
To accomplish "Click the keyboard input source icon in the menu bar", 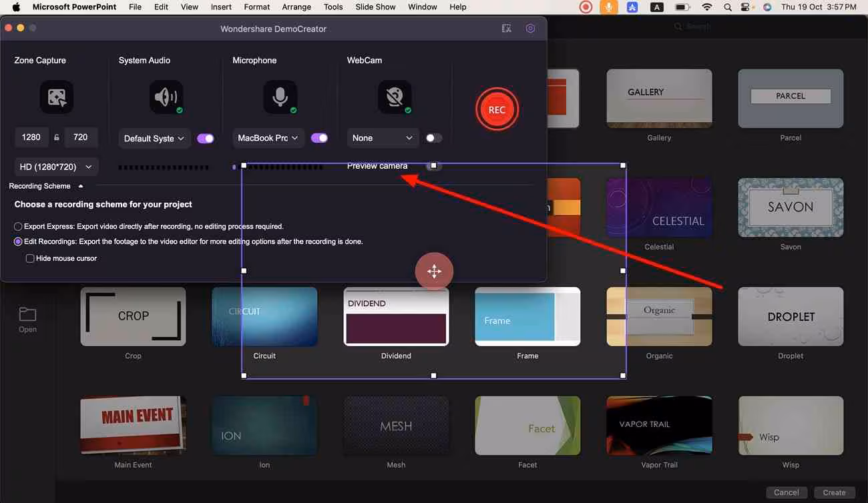I will point(656,7).
